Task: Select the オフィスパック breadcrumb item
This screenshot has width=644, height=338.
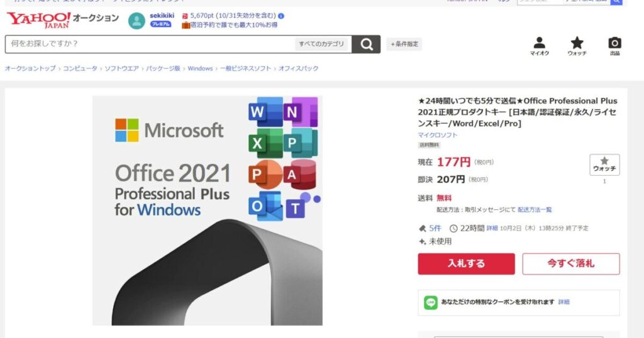Action: click(x=298, y=68)
